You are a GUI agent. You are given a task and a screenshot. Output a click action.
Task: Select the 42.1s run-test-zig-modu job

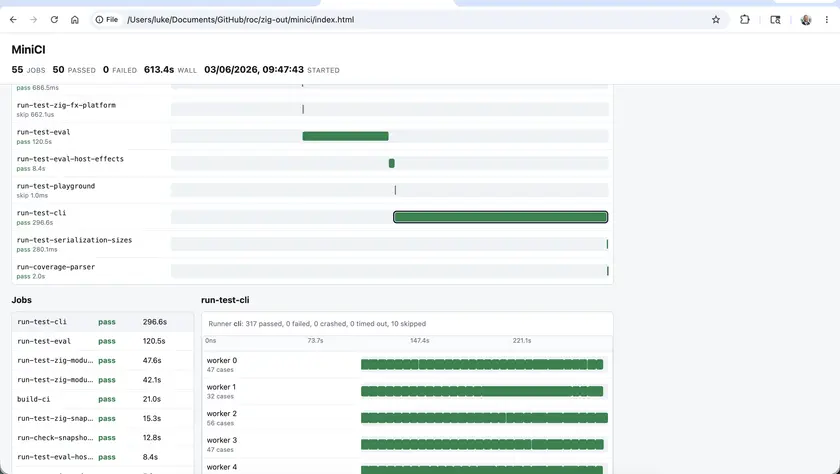coord(102,380)
